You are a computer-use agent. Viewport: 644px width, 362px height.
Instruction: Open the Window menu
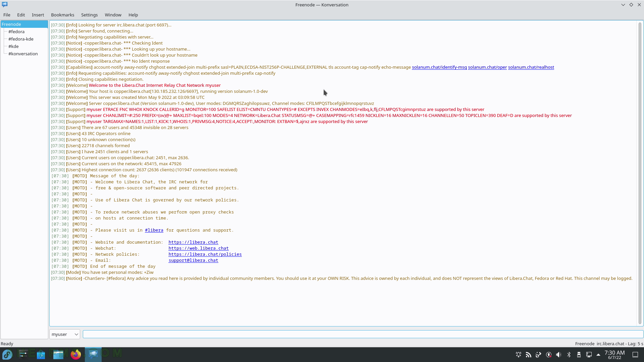[x=113, y=15]
